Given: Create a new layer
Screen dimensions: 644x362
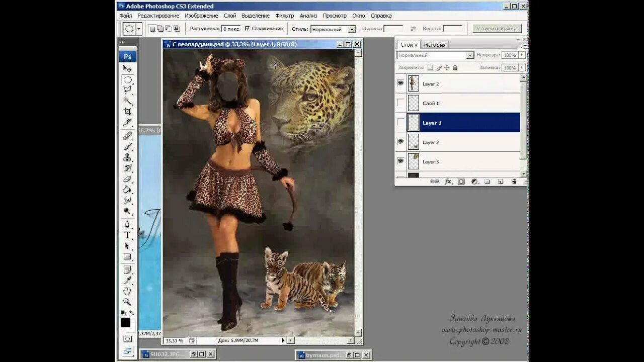Looking at the screenshot, I should [x=501, y=182].
